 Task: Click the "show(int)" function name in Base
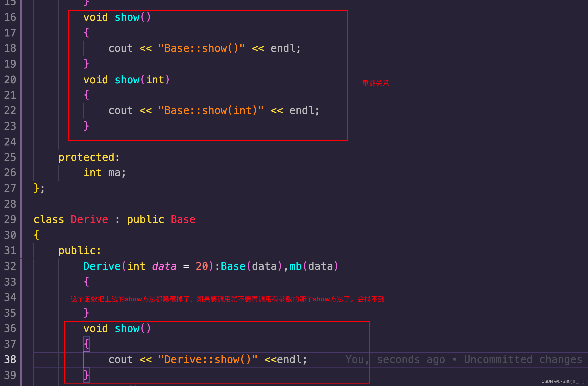[x=127, y=80]
